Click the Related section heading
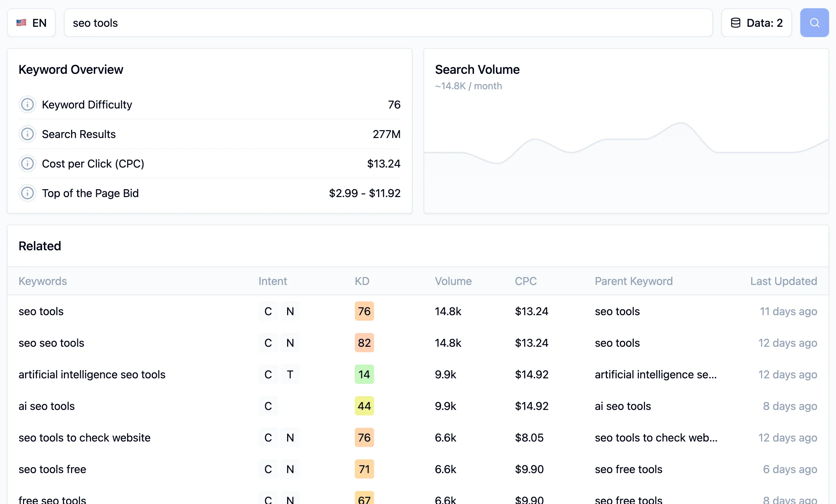 click(40, 246)
